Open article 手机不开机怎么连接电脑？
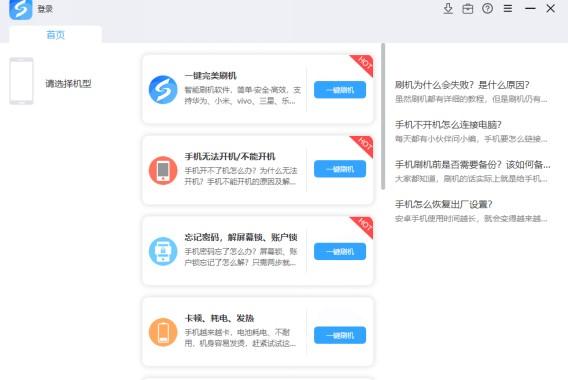The height and width of the screenshot is (380, 568). tap(448, 125)
